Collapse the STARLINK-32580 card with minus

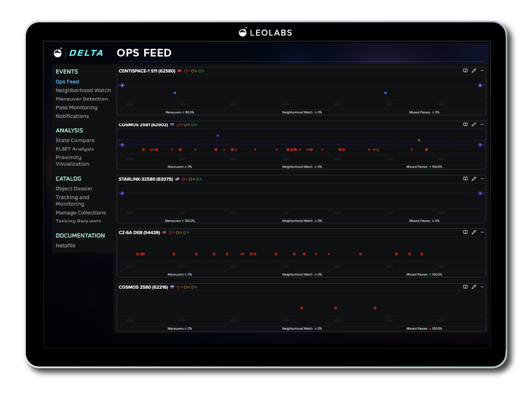point(482,179)
